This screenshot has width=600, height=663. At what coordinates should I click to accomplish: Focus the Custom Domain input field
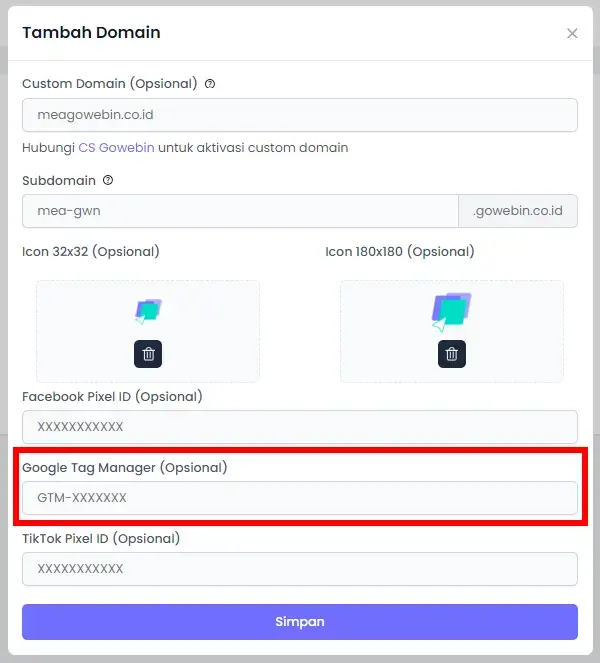(300, 115)
